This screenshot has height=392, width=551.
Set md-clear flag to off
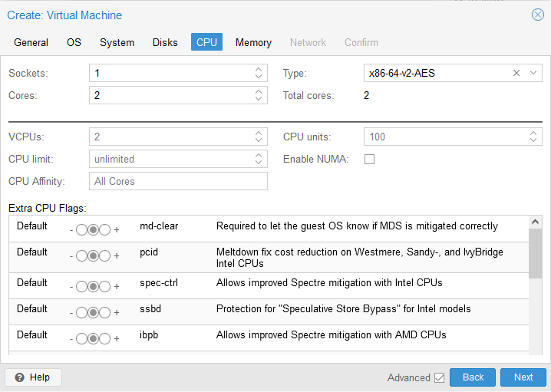81,229
